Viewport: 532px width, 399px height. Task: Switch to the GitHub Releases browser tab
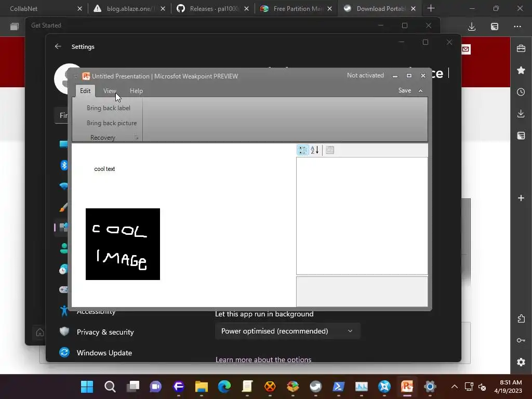212,8
